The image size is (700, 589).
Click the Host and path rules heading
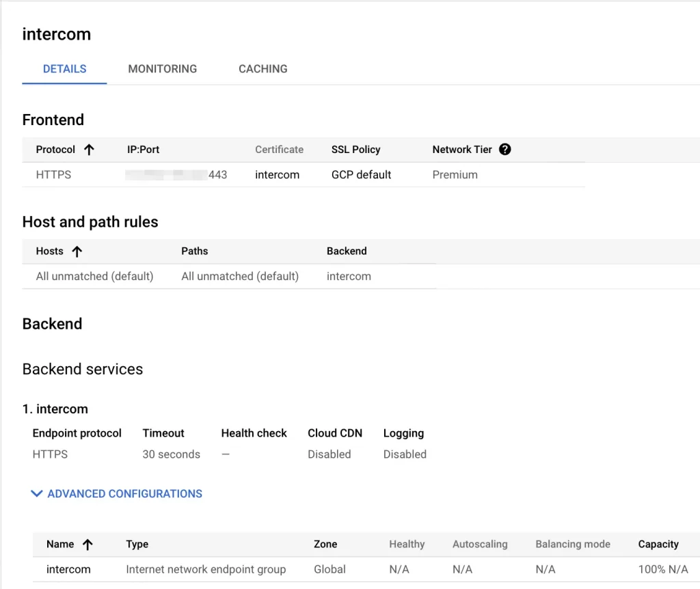coord(90,222)
